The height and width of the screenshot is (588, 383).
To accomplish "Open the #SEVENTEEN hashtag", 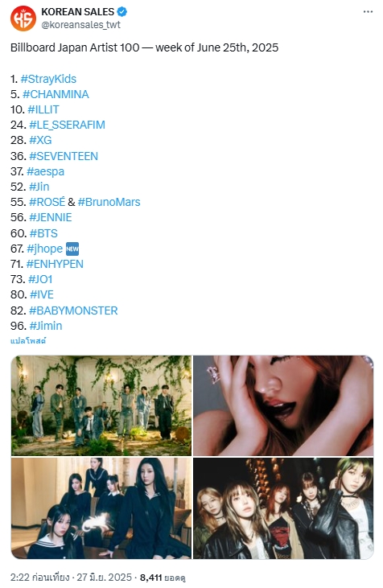I will [64, 156].
